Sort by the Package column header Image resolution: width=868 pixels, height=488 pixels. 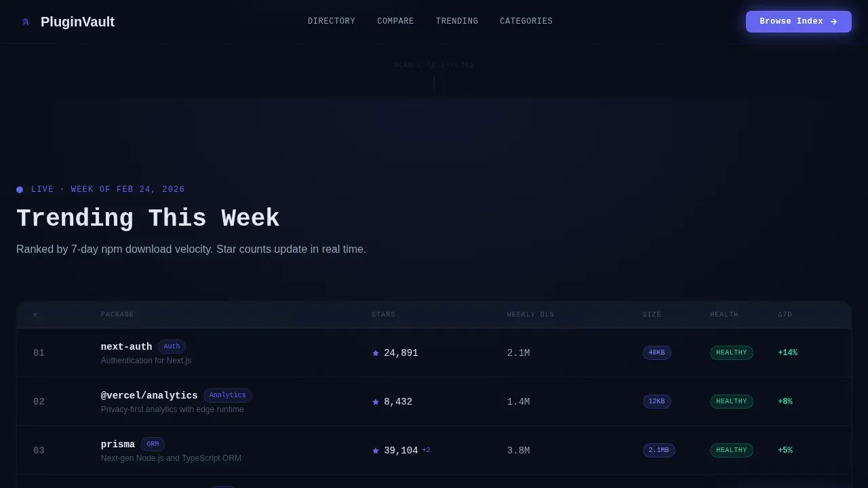117,314
